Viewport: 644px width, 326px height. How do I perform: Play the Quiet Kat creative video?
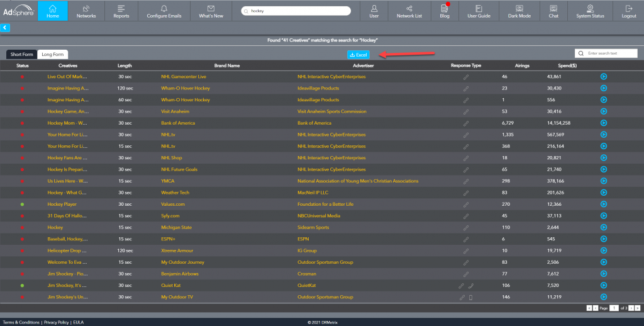603,285
